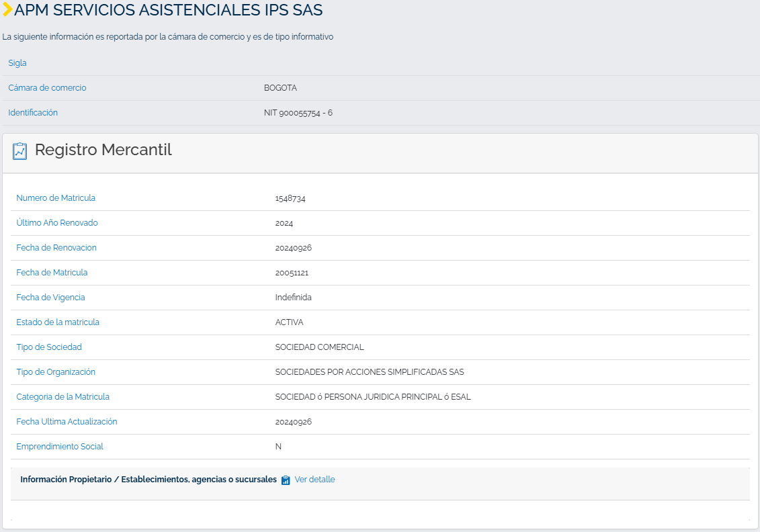760x532 pixels.
Task: Click the Identificación field label
Action: pyautogui.click(x=33, y=112)
